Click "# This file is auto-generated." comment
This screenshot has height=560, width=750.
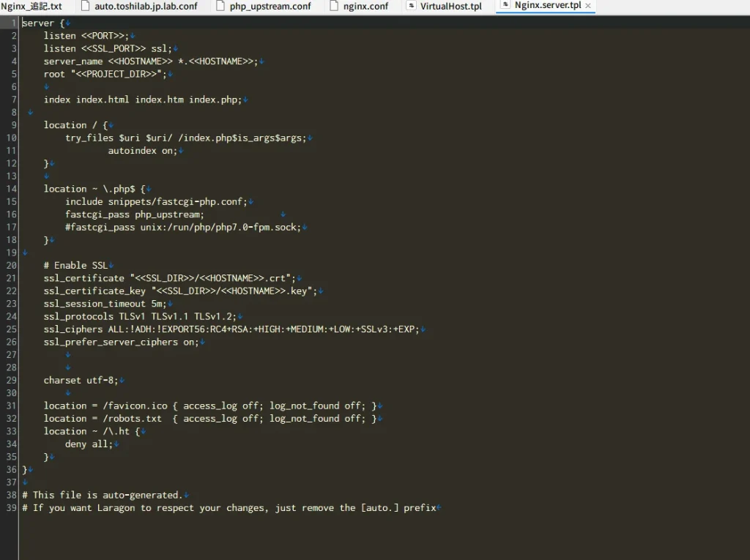pyautogui.click(x=103, y=495)
